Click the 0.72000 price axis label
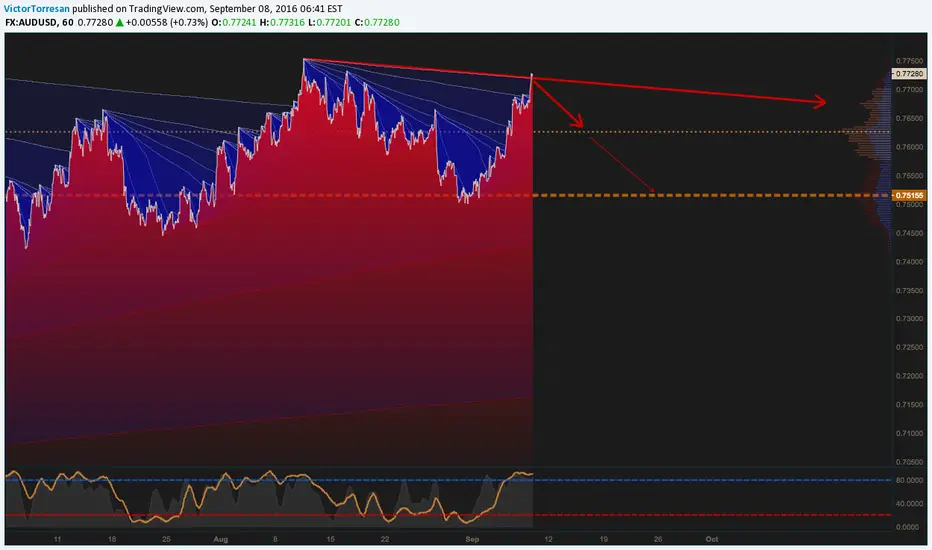This screenshot has width=932, height=550. (x=909, y=376)
